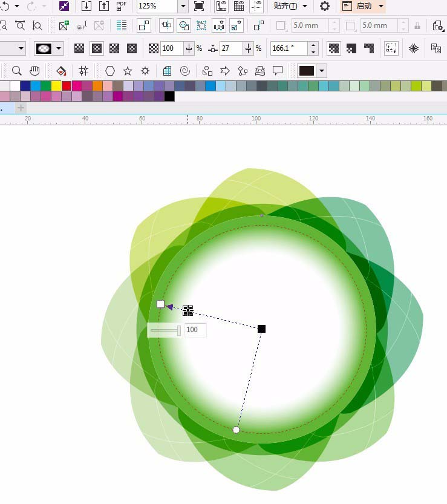This screenshot has height=504, width=447.
Task: Open the zoom level dropdown arrow
Action: [183, 6]
